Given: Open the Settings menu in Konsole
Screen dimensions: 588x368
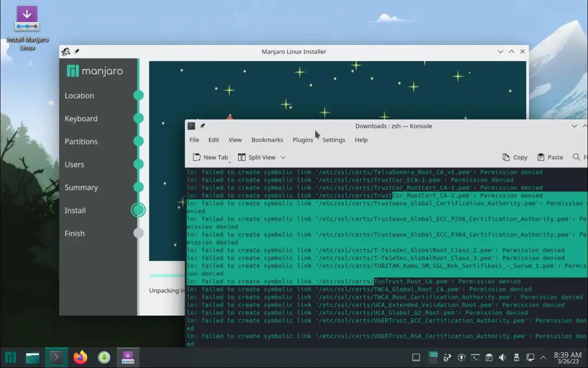Looking at the screenshot, I should click(x=334, y=140).
